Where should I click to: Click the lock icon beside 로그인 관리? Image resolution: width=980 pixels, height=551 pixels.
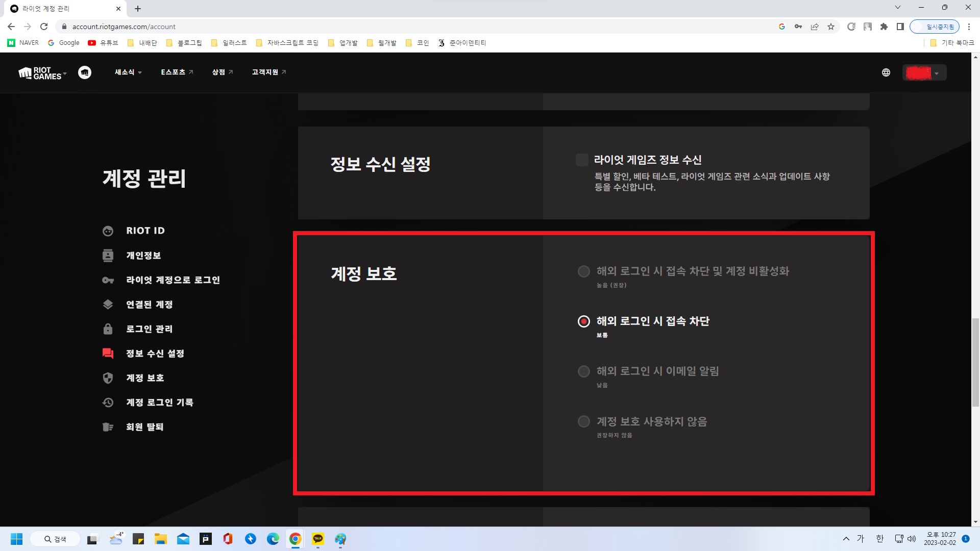click(108, 329)
